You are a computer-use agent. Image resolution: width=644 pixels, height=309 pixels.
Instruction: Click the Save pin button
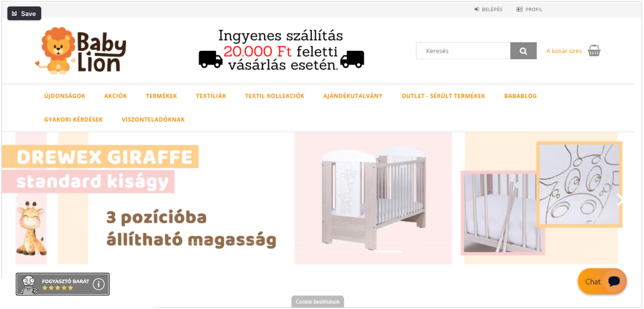24,14
